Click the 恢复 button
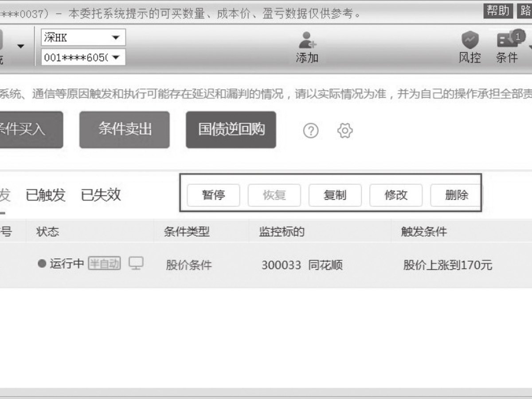This screenshot has width=532, height=399. tap(274, 195)
